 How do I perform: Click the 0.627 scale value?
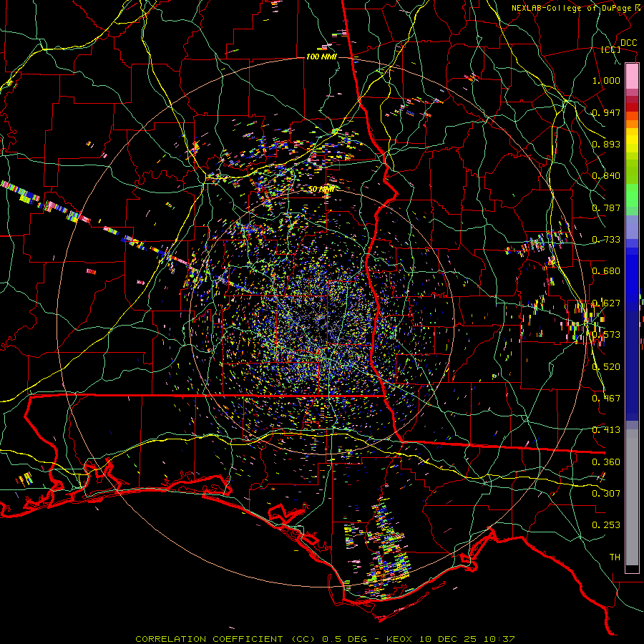tap(606, 303)
